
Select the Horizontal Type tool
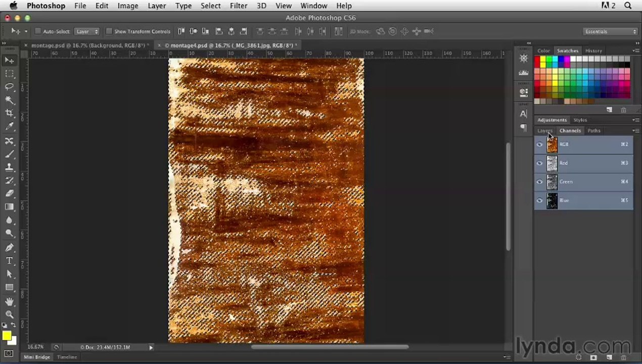[x=9, y=261]
